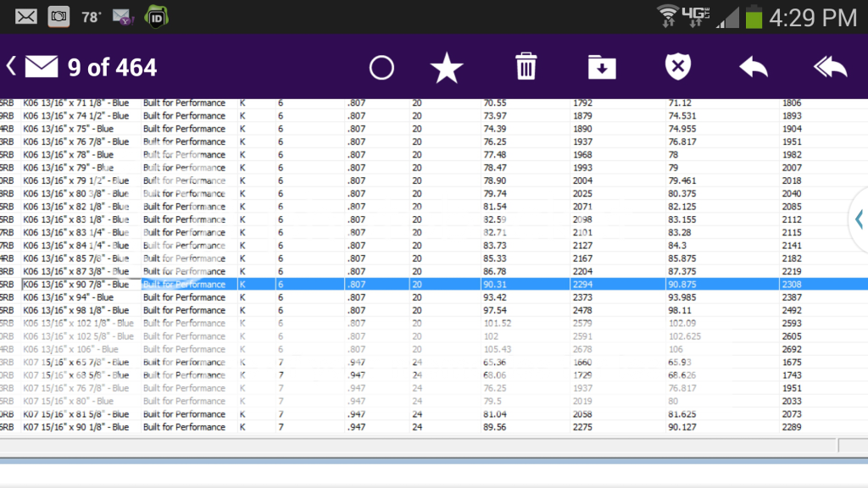
Task: Select the highlighted K06 13/16" x 90 7/8" row
Action: [81, 285]
